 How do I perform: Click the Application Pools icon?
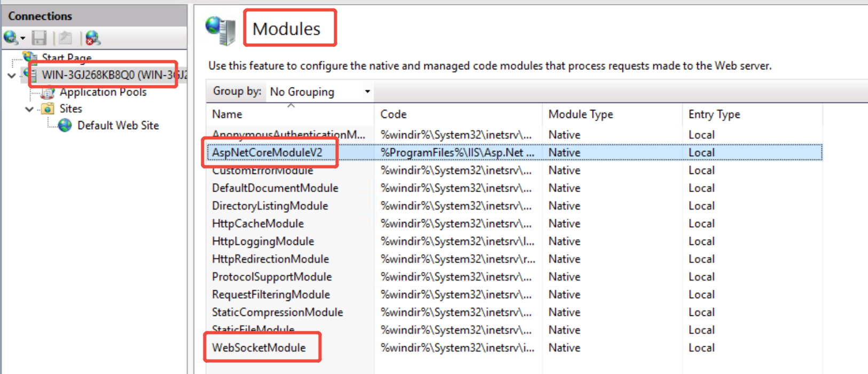point(48,93)
